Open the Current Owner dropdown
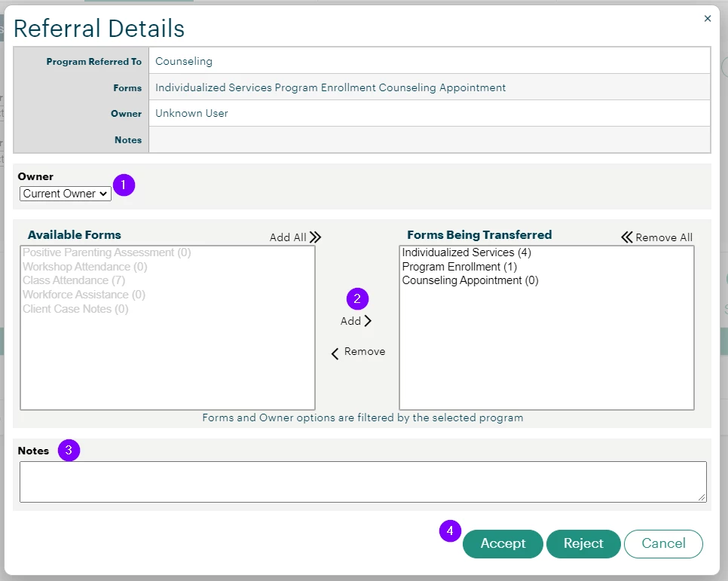Image resolution: width=728 pixels, height=581 pixels. (66, 194)
